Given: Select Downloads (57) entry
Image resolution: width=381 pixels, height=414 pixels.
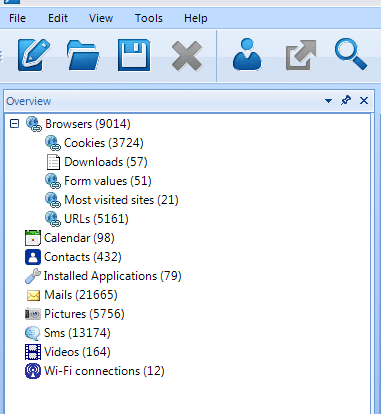Looking at the screenshot, I should 106,162.
